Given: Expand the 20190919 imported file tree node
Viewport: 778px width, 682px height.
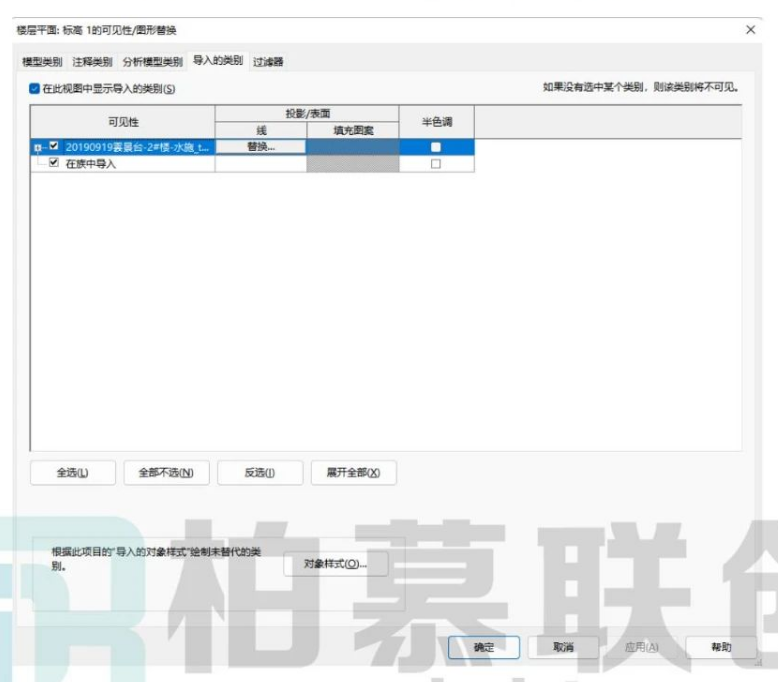Looking at the screenshot, I should (x=37, y=147).
